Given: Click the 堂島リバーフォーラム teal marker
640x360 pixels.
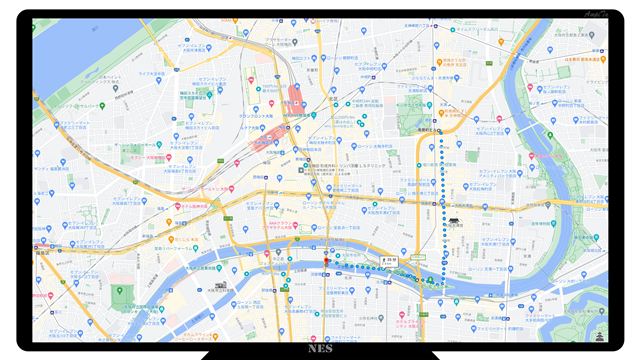Looking at the screenshot, I should pos(196,248).
